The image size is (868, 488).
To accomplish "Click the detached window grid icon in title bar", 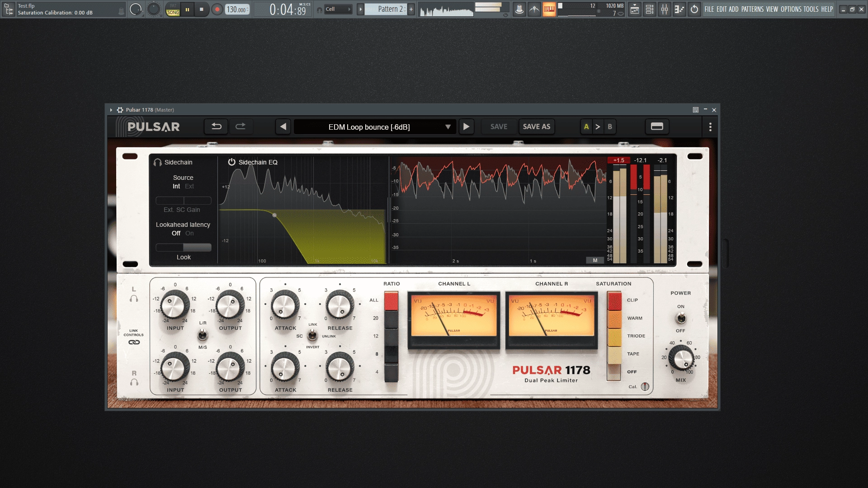I will [x=696, y=110].
